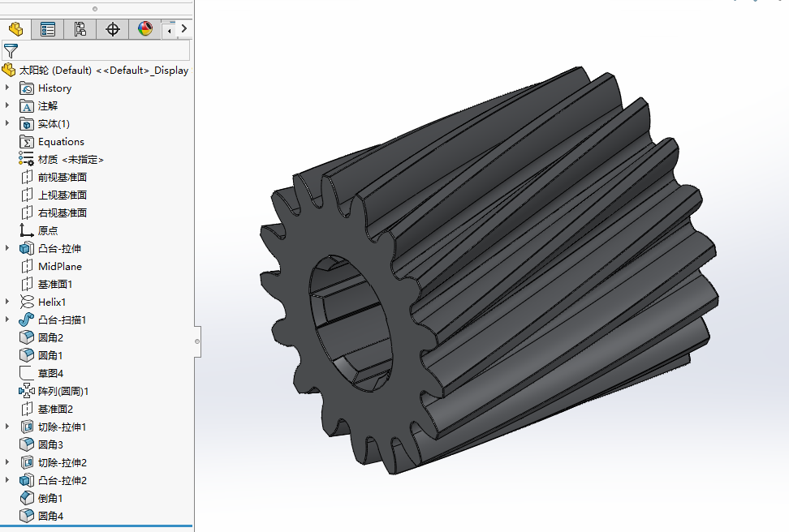The image size is (789, 532).
Task: Click the 切除-拉伸2 cut icon
Action: point(27,462)
